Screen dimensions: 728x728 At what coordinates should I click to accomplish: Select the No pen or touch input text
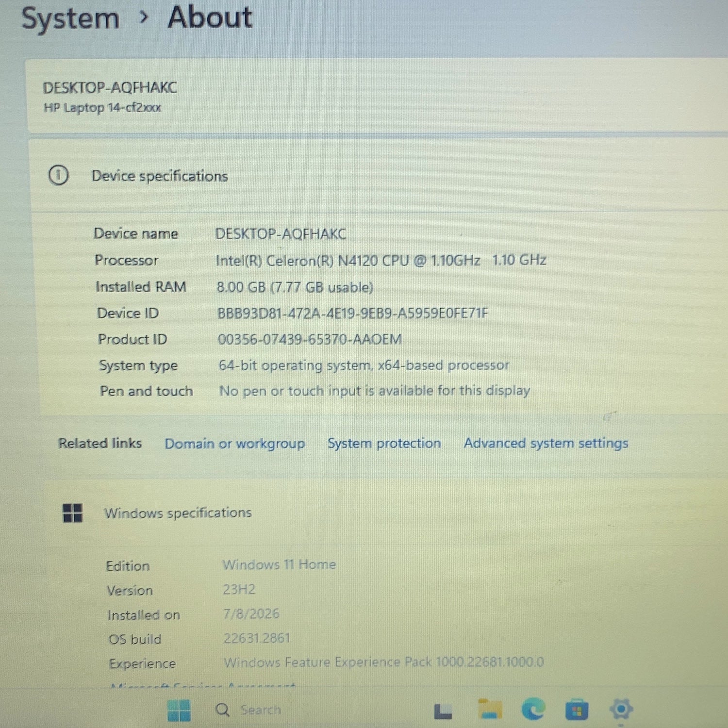(375, 391)
